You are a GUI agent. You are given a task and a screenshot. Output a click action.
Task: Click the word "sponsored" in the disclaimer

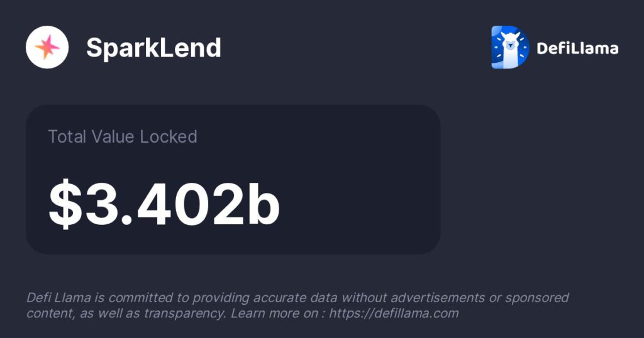(x=538, y=297)
